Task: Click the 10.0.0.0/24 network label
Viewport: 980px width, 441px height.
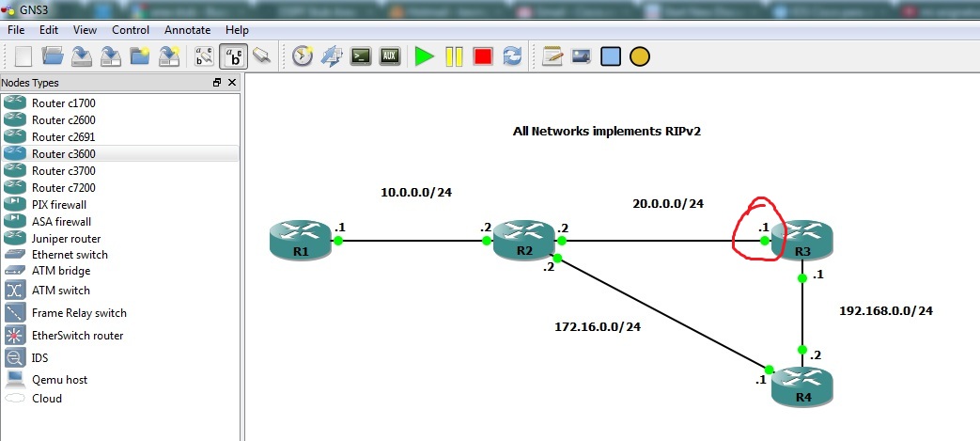Action: point(416,193)
